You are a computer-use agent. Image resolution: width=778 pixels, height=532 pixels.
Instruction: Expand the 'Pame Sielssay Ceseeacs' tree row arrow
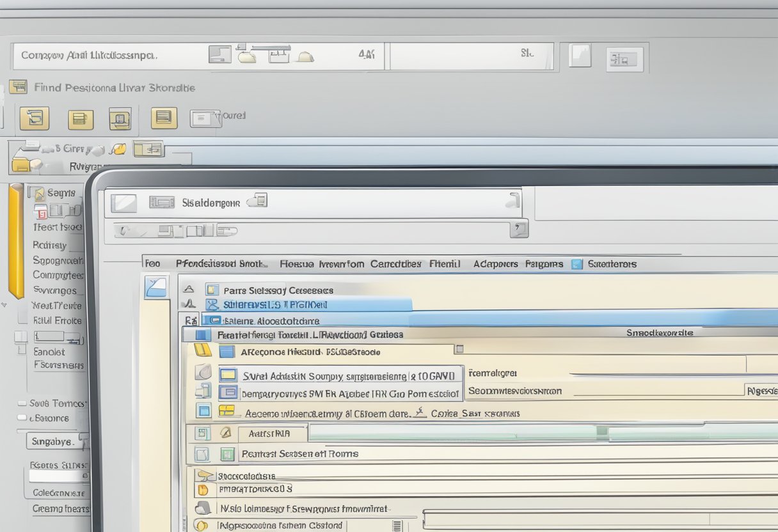tap(189, 290)
